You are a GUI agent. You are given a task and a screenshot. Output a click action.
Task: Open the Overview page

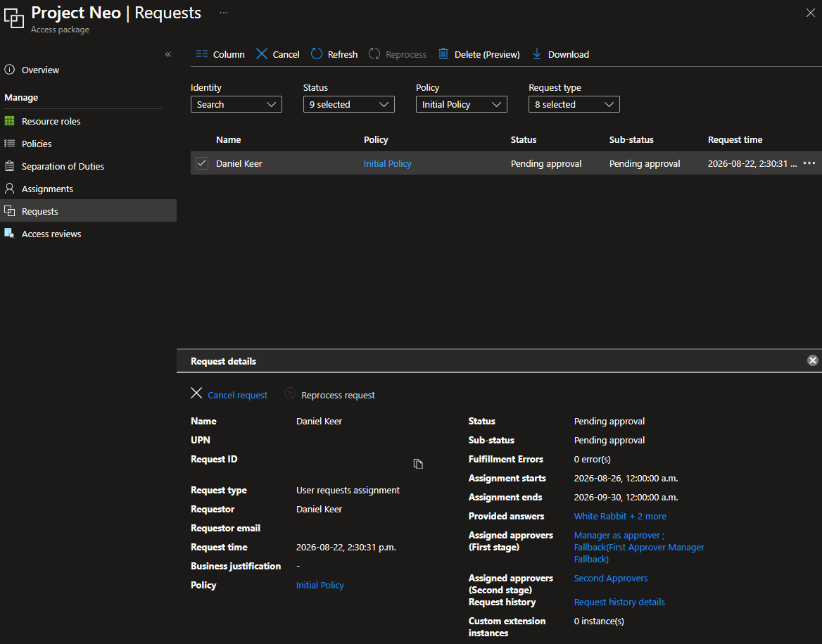pyautogui.click(x=40, y=70)
